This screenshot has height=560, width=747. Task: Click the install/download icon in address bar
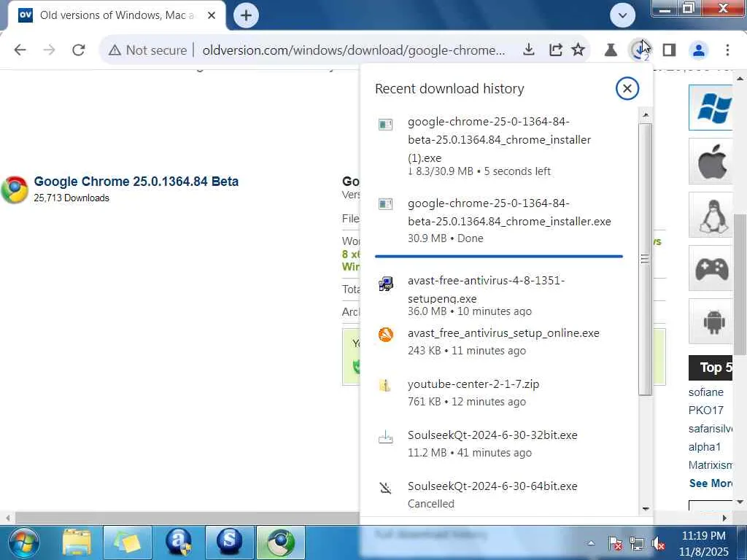[x=528, y=50]
